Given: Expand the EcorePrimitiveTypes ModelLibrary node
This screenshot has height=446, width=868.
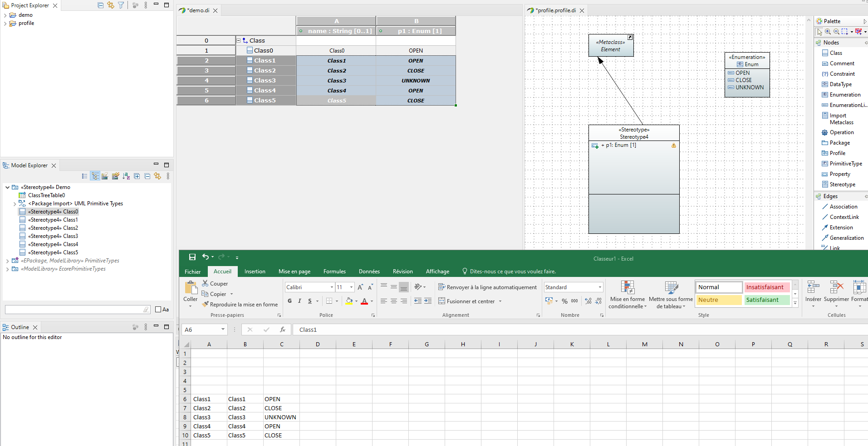Looking at the screenshot, I should [x=7, y=269].
